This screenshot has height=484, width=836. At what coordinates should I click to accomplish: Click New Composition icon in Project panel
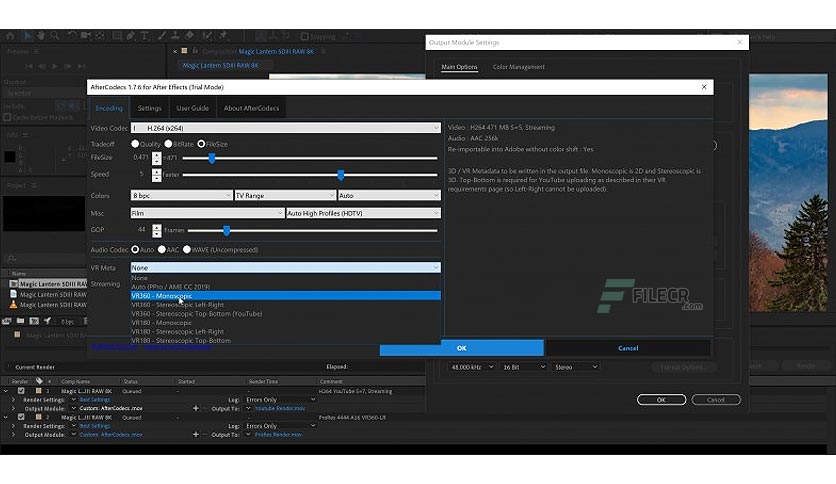[x=34, y=321]
